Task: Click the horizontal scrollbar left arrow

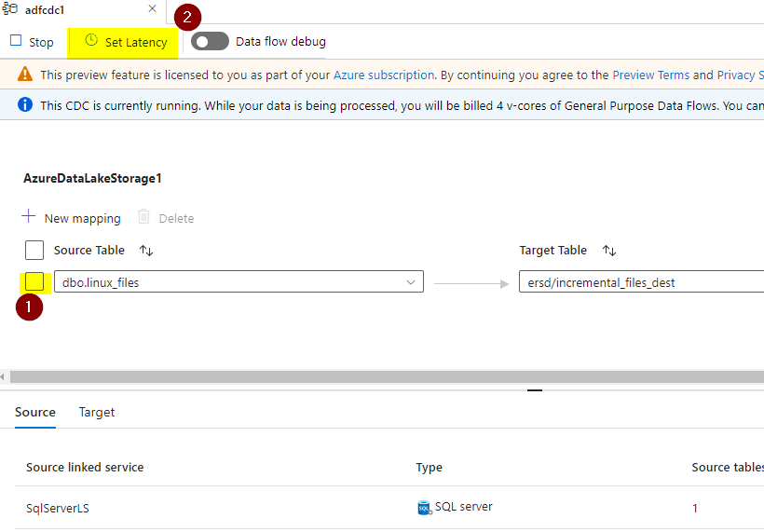Action: [3, 376]
